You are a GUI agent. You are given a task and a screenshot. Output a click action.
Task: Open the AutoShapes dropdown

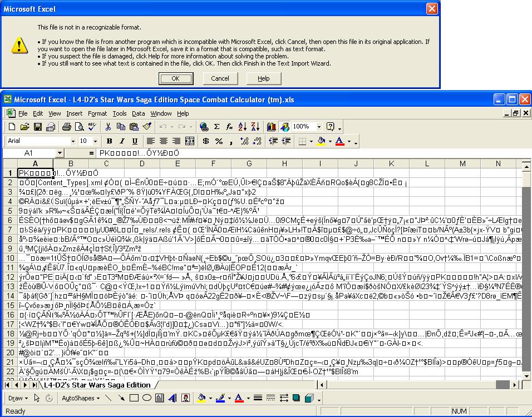pyautogui.click(x=80, y=398)
